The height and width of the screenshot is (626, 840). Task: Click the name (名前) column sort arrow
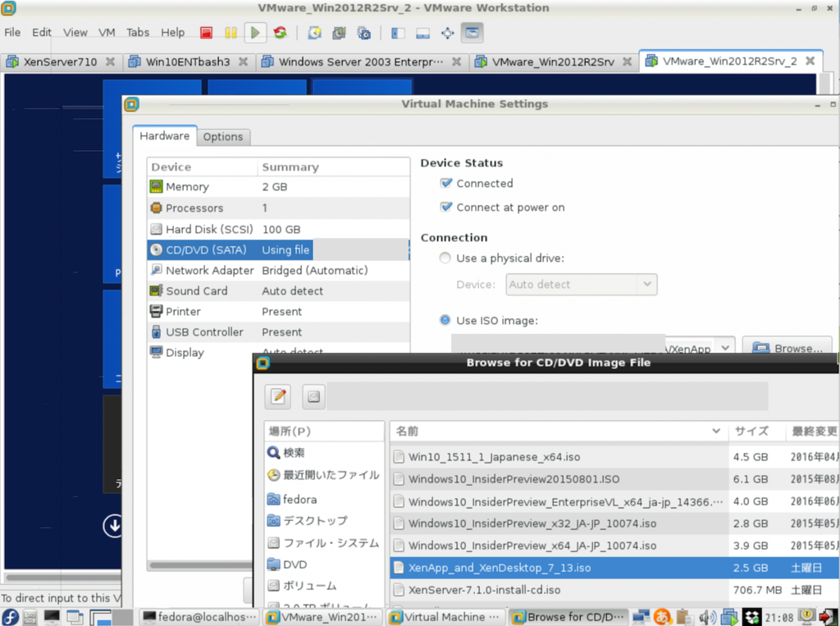(715, 432)
